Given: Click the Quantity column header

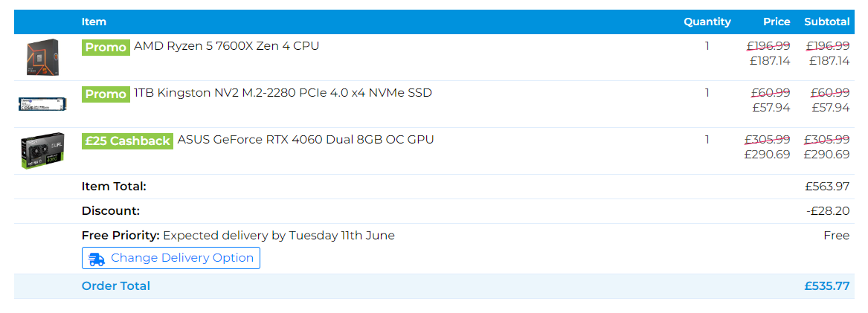Looking at the screenshot, I should [707, 22].
